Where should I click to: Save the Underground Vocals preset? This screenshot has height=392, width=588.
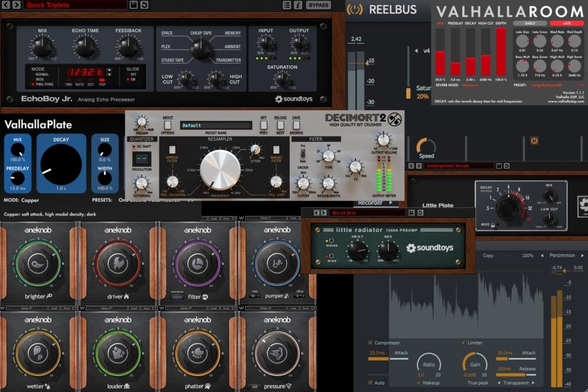(499, 166)
